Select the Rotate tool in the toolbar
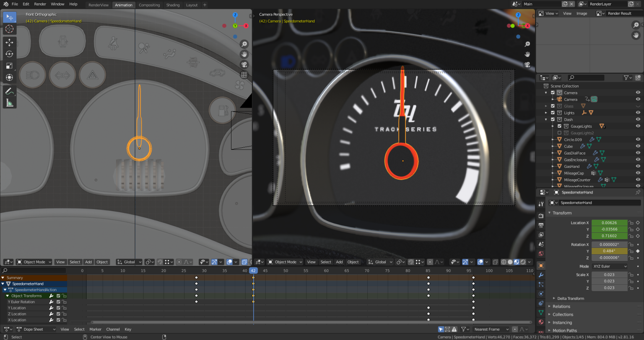This screenshot has height=340, width=644. (x=9, y=54)
